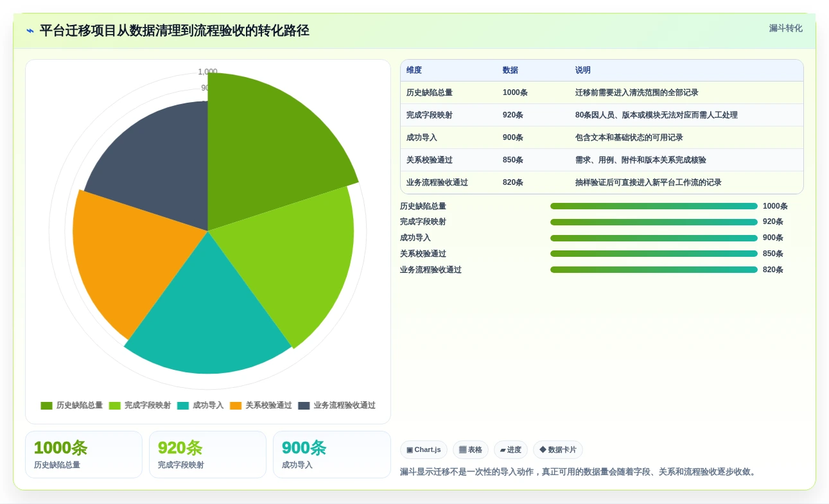Viewport: 829px width, 504px height.
Task: Toggle the 历史缺陷总量 legend color box
Action: (x=46, y=406)
